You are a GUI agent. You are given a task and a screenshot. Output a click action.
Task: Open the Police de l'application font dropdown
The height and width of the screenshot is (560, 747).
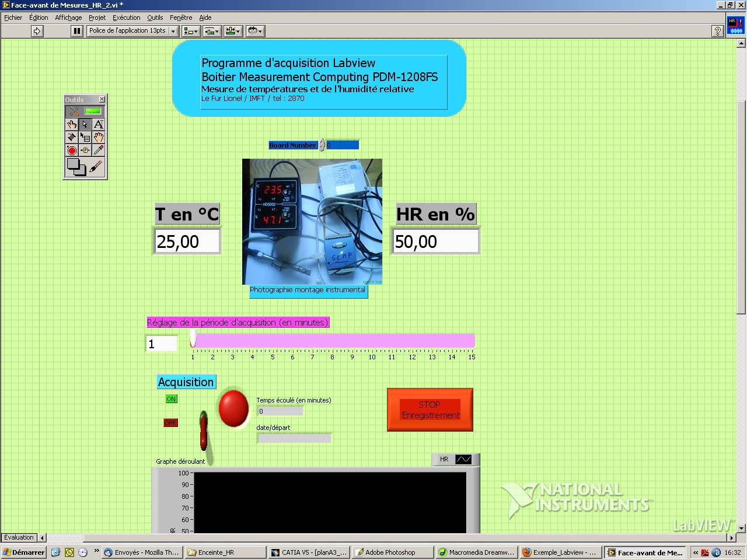[x=132, y=31]
